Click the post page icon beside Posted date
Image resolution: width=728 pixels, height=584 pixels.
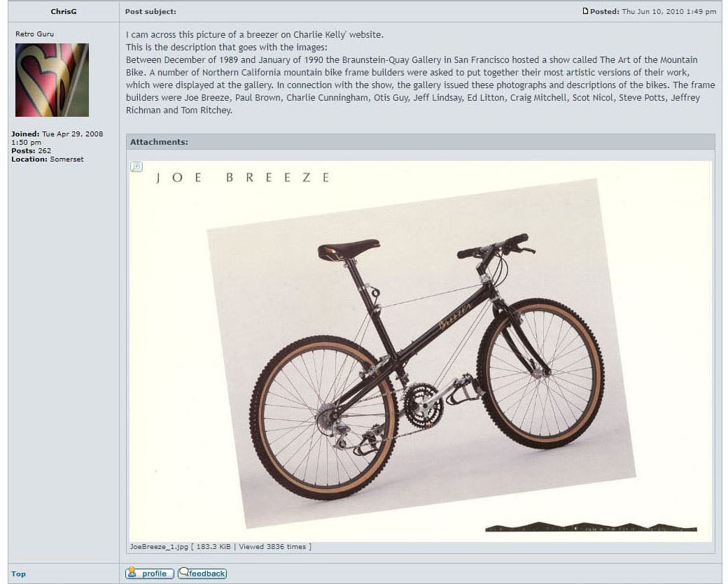pyautogui.click(x=585, y=11)
